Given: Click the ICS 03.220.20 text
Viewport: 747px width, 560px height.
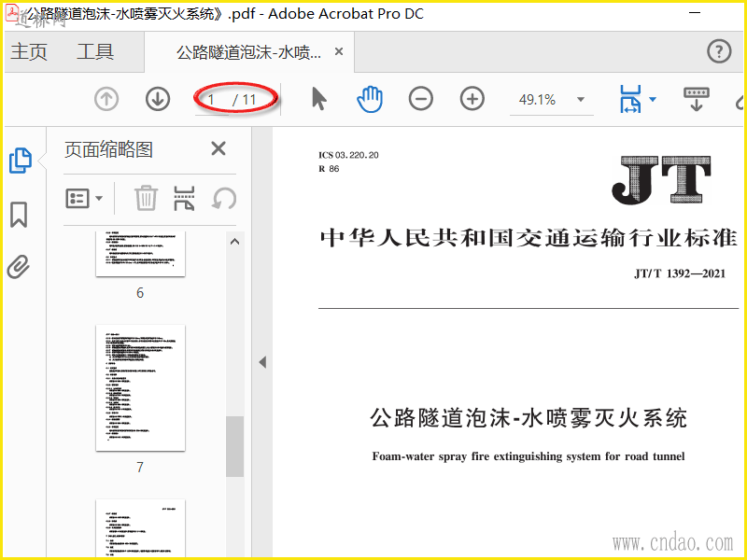Looking at the screenshot, I should point(348,155).
